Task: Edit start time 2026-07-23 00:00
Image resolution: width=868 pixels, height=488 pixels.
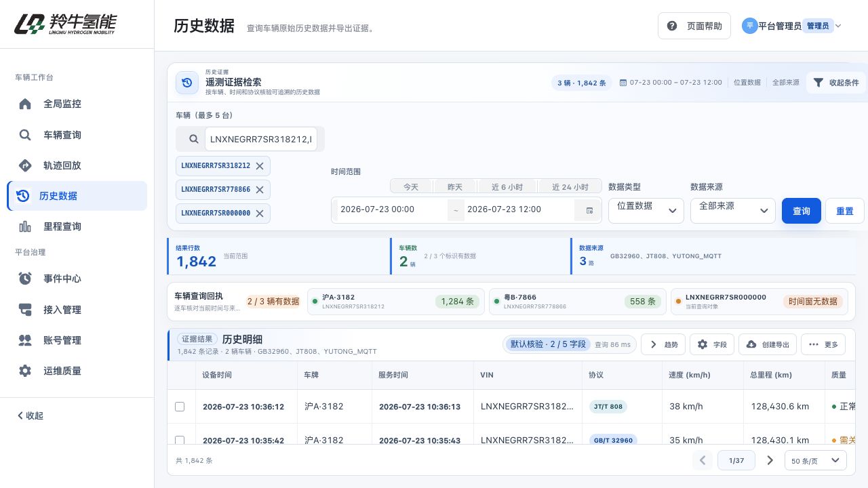Action: tap(391, 209)
